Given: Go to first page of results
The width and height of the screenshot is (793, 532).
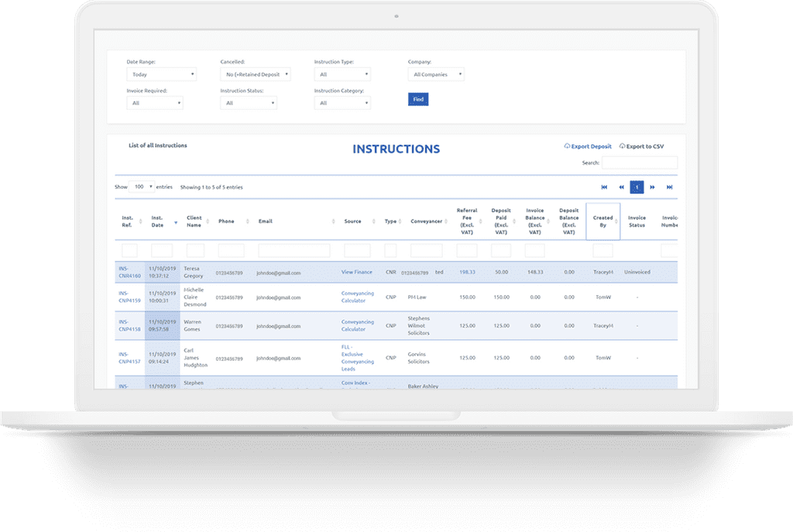Looking at the screenshot, I should [604, 187].
